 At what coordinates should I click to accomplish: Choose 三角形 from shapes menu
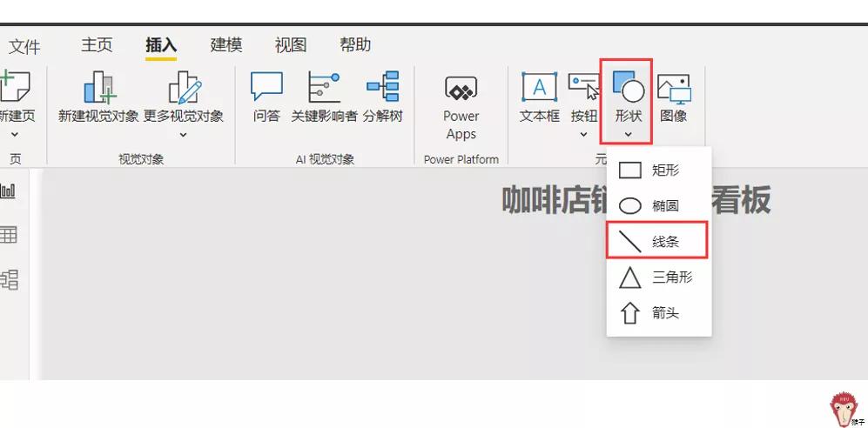(x=659, y=277)
